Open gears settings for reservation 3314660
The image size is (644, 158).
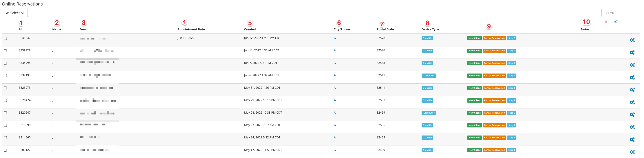[x=632, y=140]
